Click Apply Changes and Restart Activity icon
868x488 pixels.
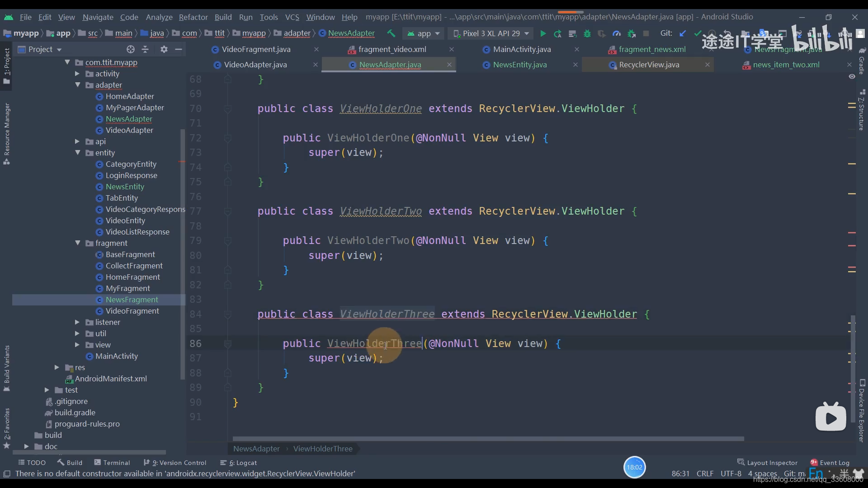click(558, 33)
